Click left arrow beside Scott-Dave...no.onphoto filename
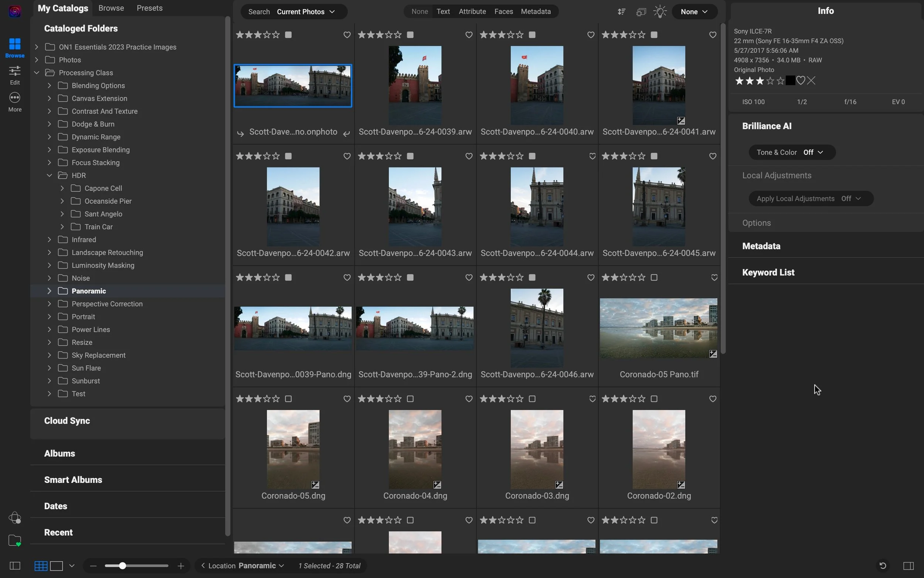924x578 pixels. pyautogui.click(x=240, y=133)
